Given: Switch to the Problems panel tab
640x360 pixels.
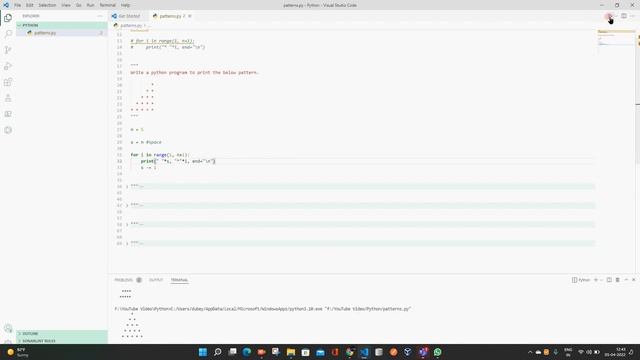Looking at the screenshot, I should pos(124,280).
